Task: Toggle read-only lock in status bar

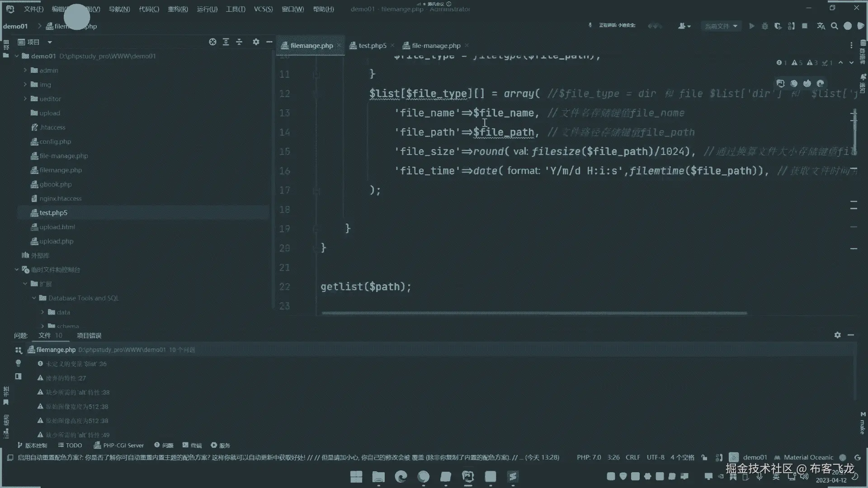Action: [x=704, y=457]
